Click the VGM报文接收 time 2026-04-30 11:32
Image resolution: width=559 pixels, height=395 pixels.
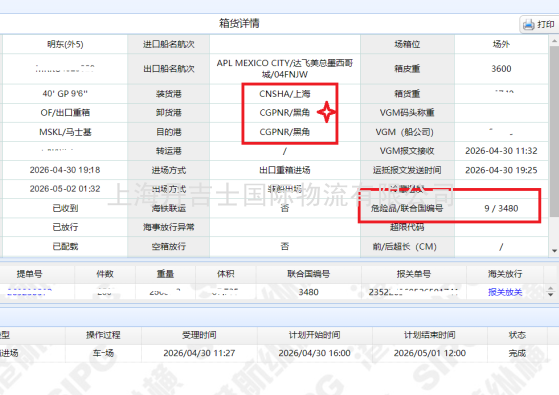coord(501,151)
